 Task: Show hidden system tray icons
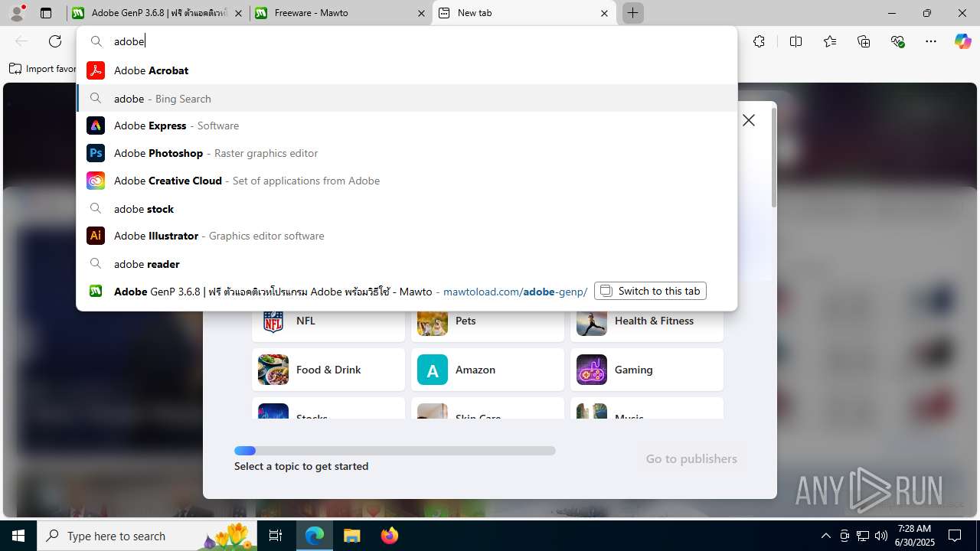[x=826, y=536]
